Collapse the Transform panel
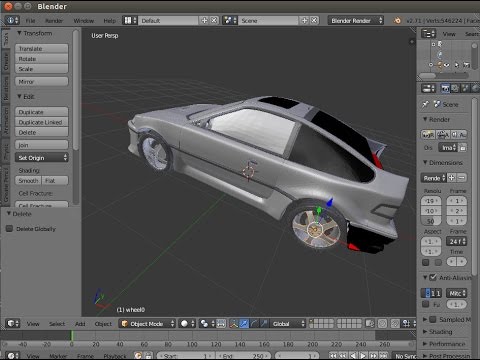Image resolution: width=480 pixels, height=360 pixels. 19,33
